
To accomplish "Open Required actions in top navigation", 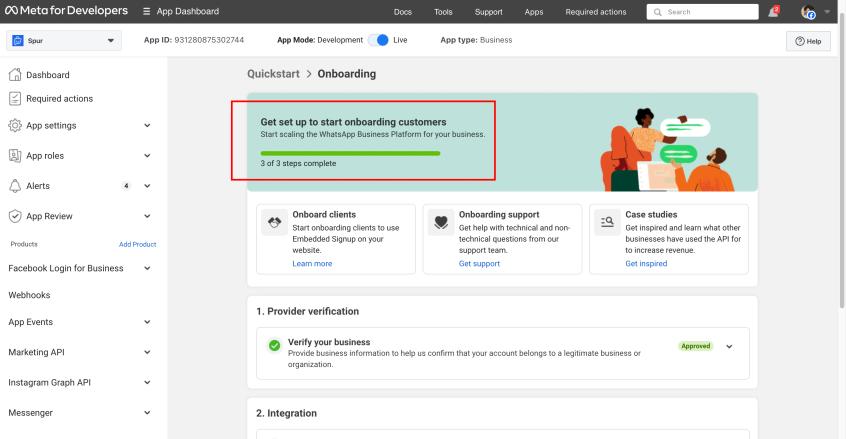I will [x=596, y=12].
